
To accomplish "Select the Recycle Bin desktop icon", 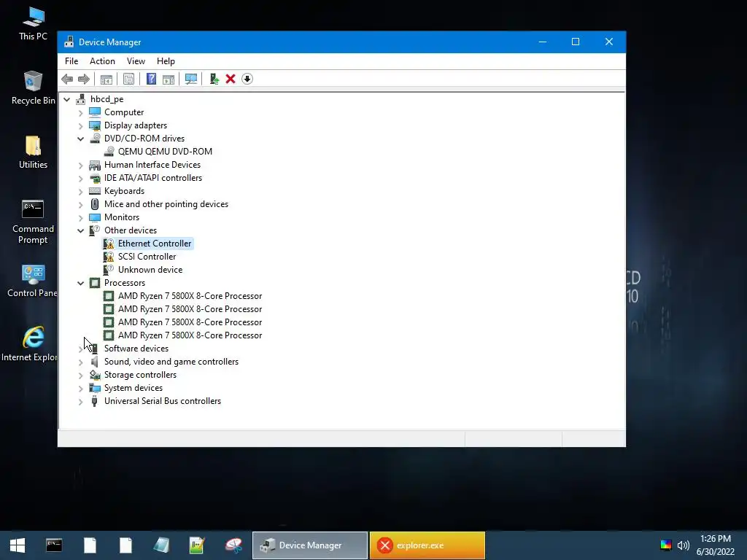I will [33, 87].
